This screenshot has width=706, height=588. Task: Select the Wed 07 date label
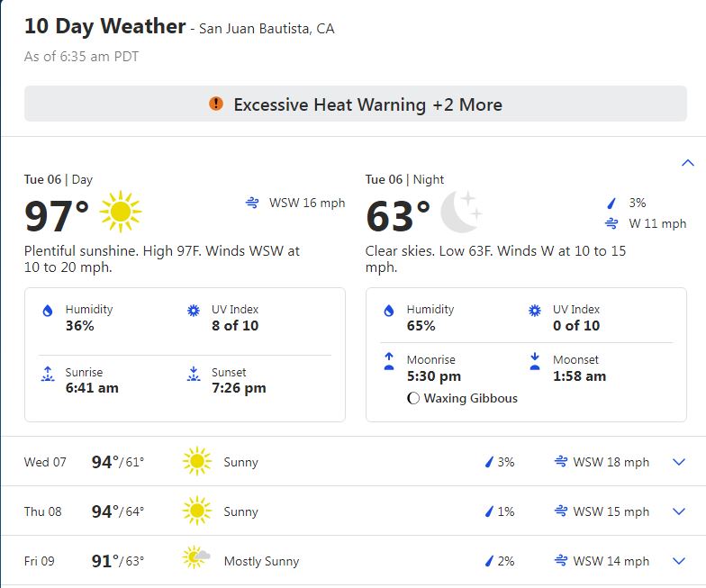[45, 462]
